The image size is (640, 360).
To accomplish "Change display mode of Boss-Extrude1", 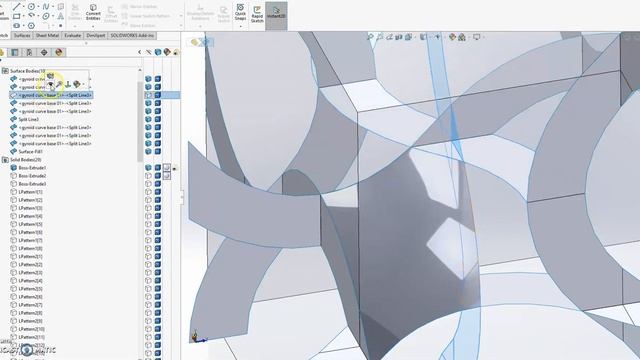I will pyautogui.click(x=158, y=168).
